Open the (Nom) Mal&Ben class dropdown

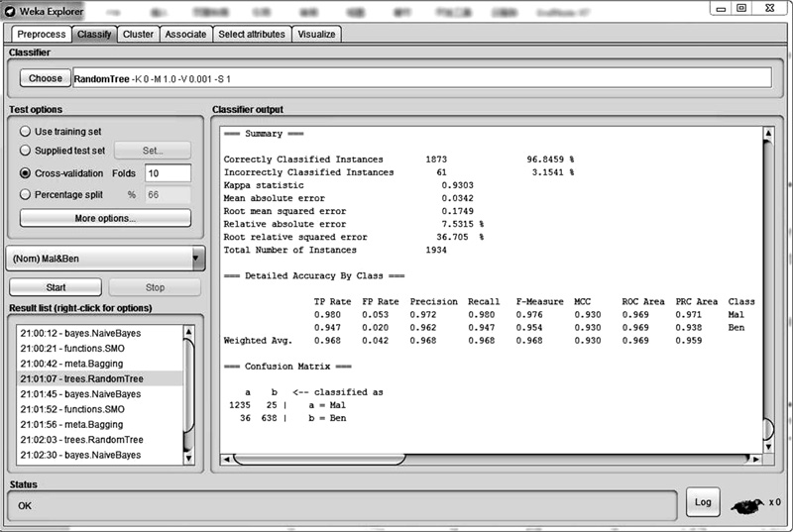105,259
